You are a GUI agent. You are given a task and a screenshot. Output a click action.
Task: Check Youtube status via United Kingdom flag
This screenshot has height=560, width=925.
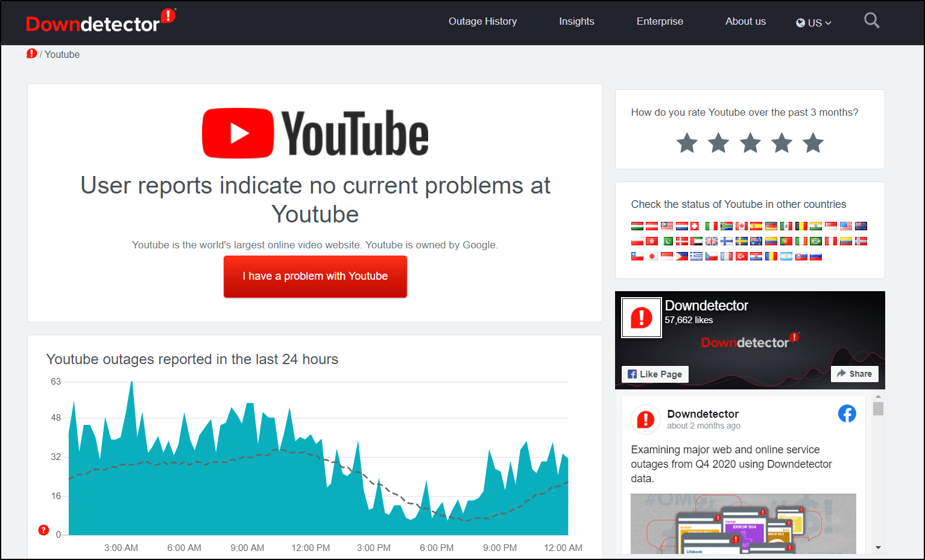tap(712, 241)
